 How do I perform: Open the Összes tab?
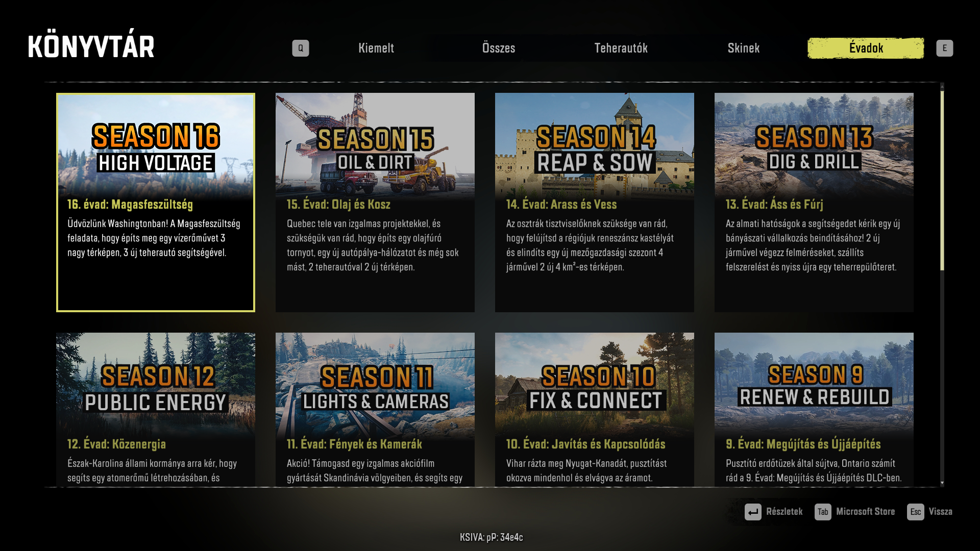pos(499,48)
